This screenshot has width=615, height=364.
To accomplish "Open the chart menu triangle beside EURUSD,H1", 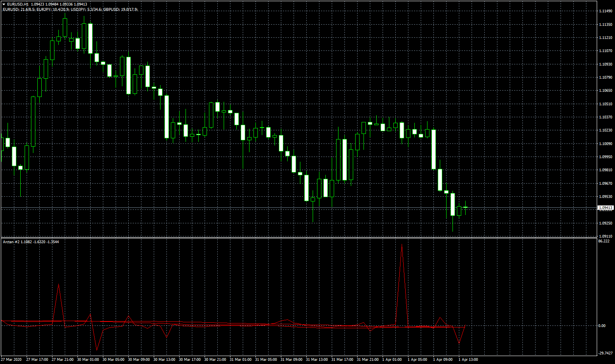I will (4, 4).
